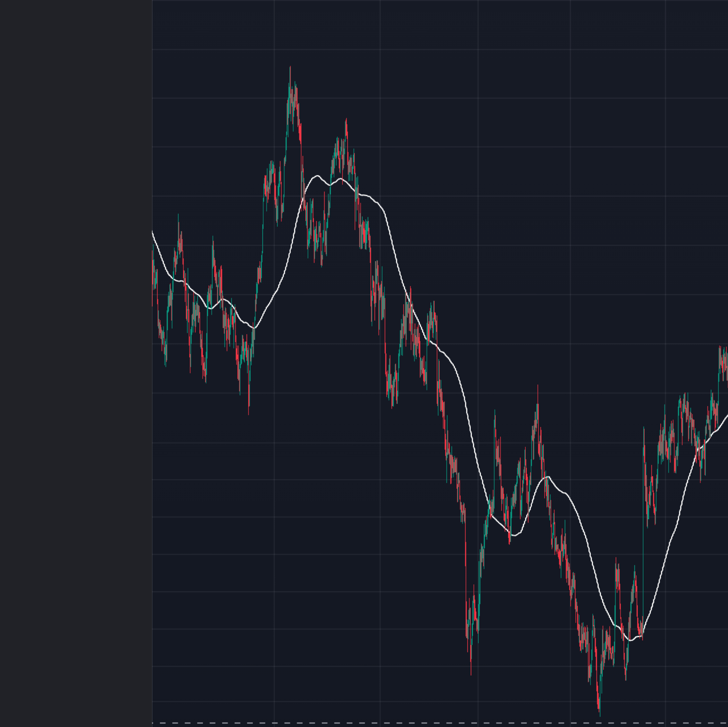Screen dimensions: 728x727
Task: Click the lowest candlestick wick on the chart
Action: pyautogui.click(x=600, y=713)
